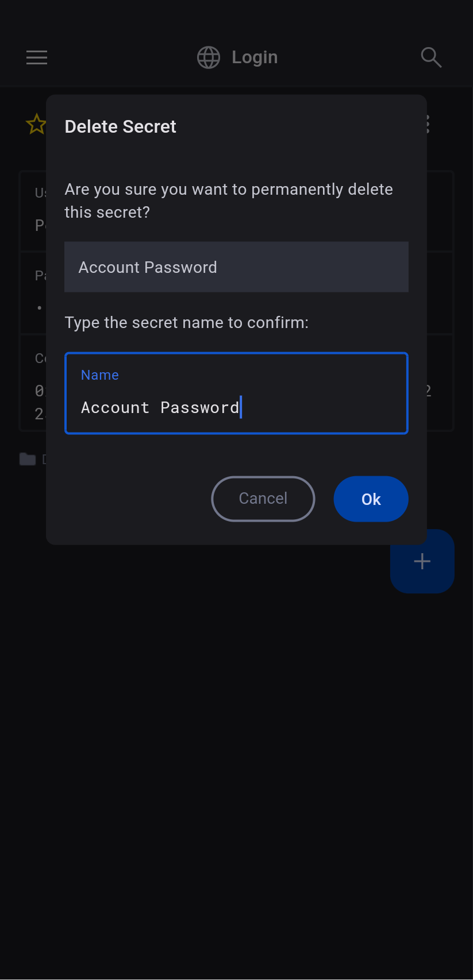The height and width of the screenshot is (980, 473).
Task: Click the dimmed backdrop below the dialog
Action: pyautogui.click(x=236, y=747)
